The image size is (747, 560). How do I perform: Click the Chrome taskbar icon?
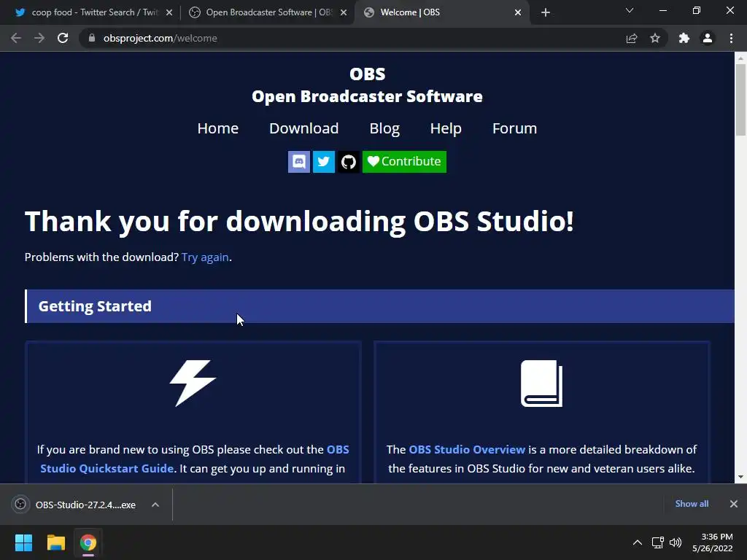(x=88, y=542)
